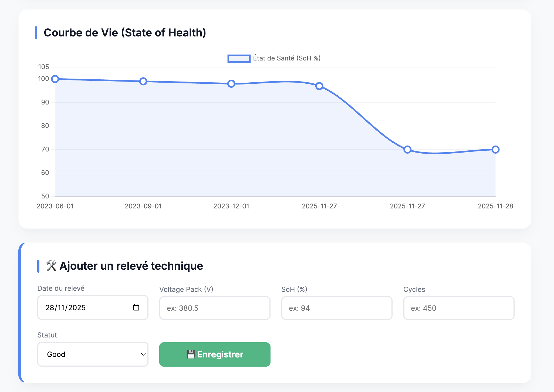
Task: Click the 2025-11-28 data point on chart
Action: pyautogui.click(x=495, y=150)
